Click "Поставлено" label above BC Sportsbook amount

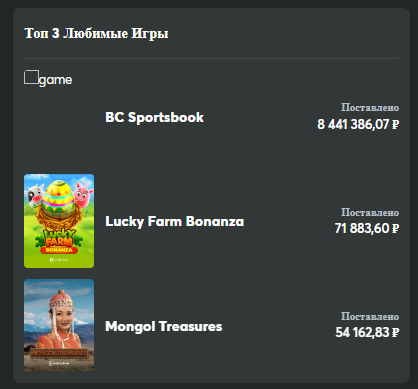370,108
